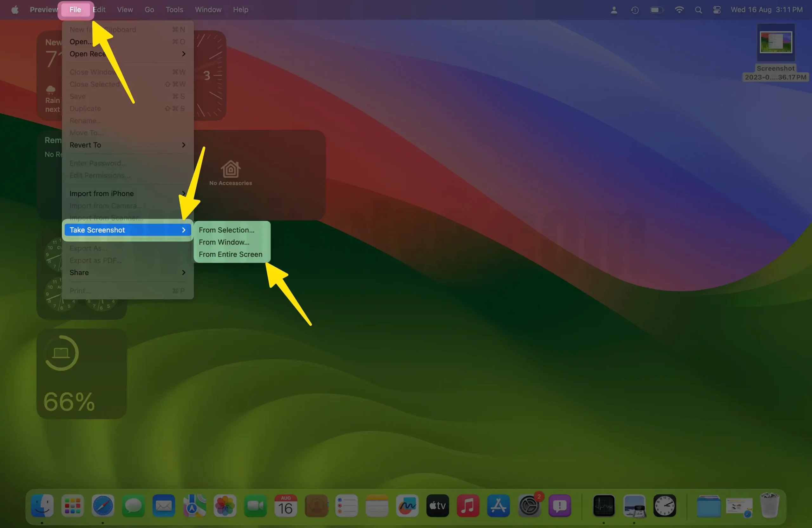The image size is (812, 528).
Task: Click the user account icon in the menu bar
Action: [614, 10]
